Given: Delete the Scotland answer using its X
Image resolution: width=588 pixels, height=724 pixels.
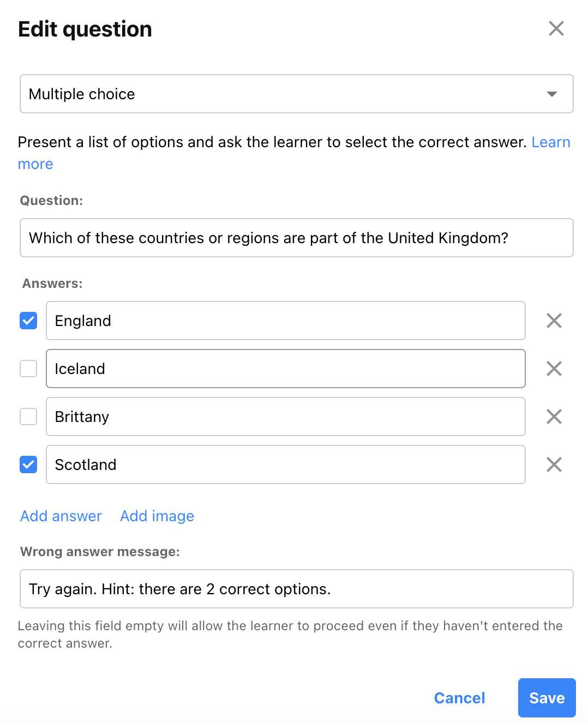Looking at the screenshot, I should point(554,464).
